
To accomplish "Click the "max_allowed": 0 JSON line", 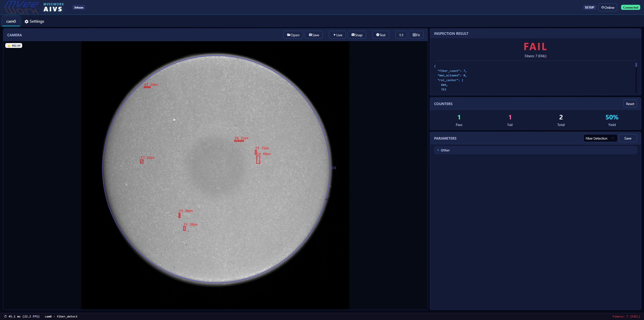I will pos(452,75).
